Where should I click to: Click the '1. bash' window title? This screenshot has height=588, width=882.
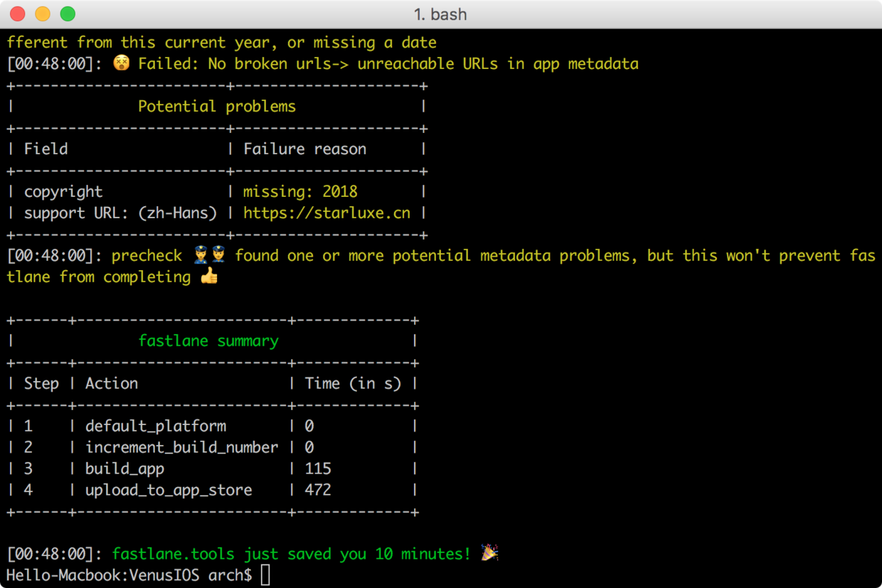pyautogui.click(x=440, y=14)
